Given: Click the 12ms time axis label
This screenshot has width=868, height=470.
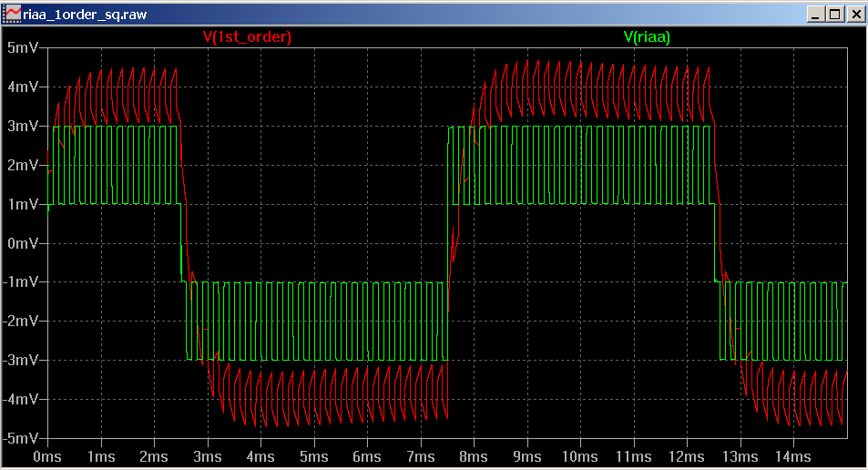Looking at the screenshot, I should tap(687, 456).
